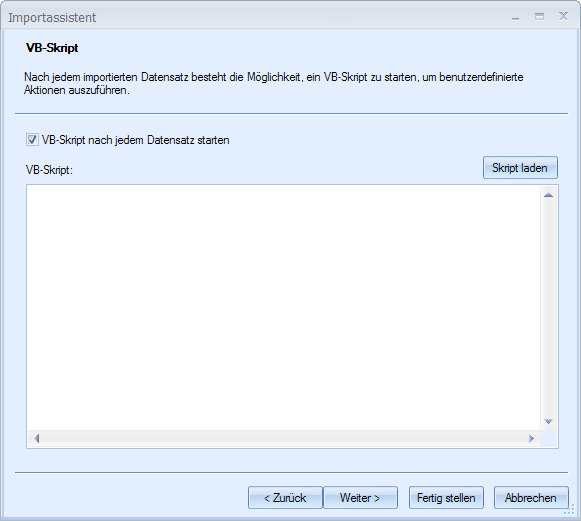Click the script area's scroll down arrow
This screenshot has height=521, width=581.
coord(548,422)
